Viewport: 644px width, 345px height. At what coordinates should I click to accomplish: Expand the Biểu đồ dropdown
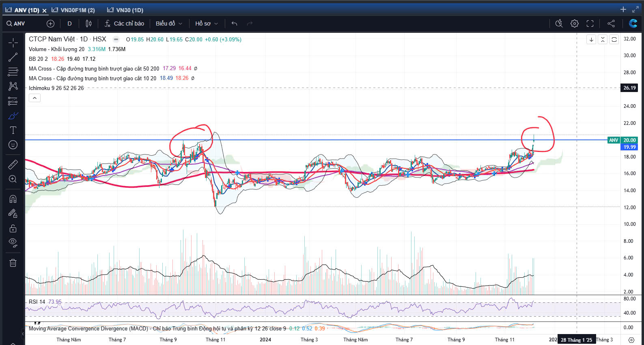coord(169,24)
